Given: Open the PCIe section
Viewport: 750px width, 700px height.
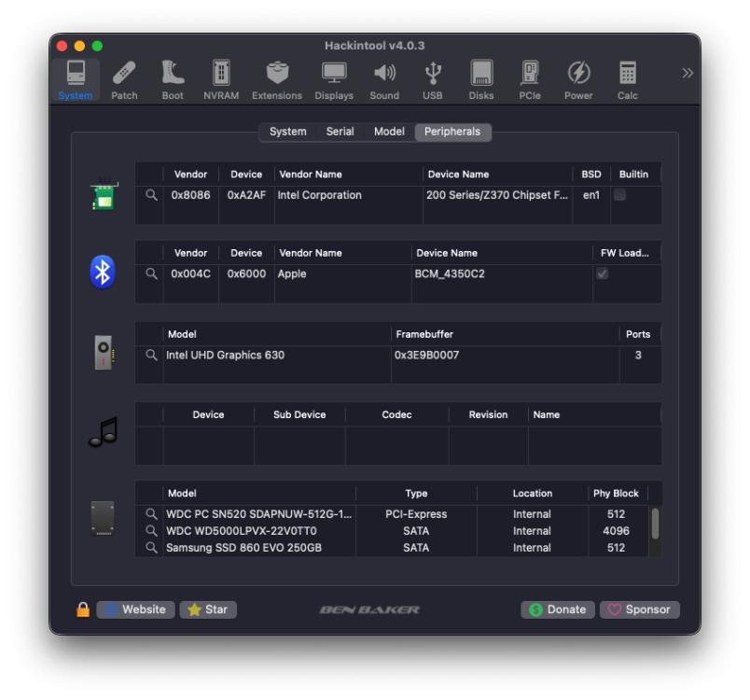Looking at the screenshot, I should 530,80.
